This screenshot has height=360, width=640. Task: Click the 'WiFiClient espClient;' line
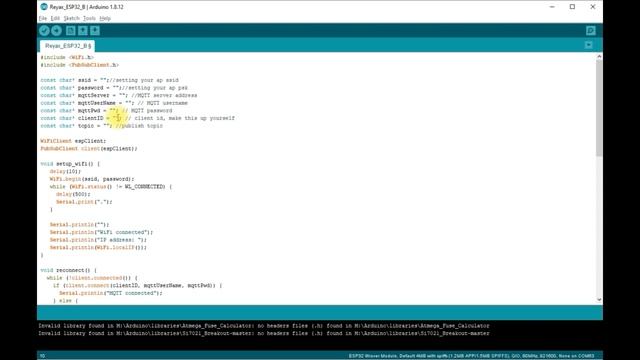click(x=73, y=141)
